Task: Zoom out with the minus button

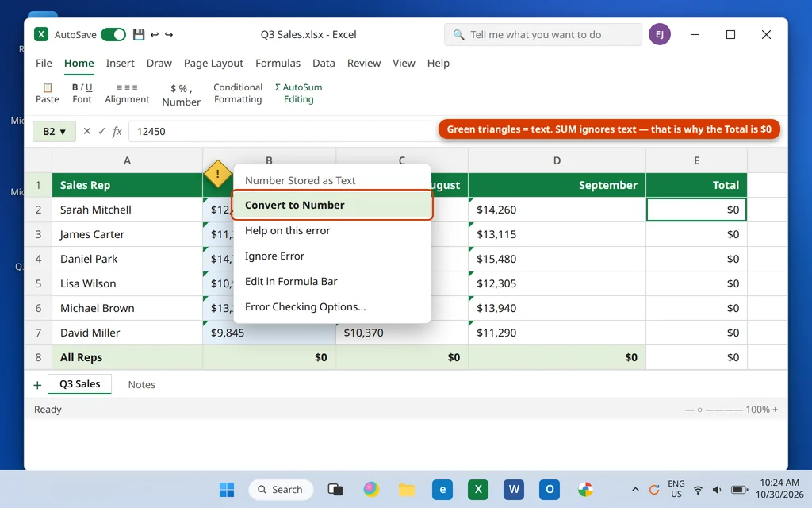Action: coord(689,410)
